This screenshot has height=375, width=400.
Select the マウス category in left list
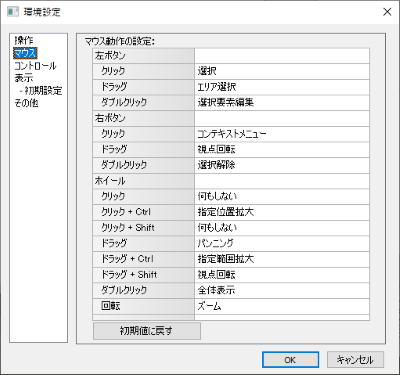tap(25, 53)
